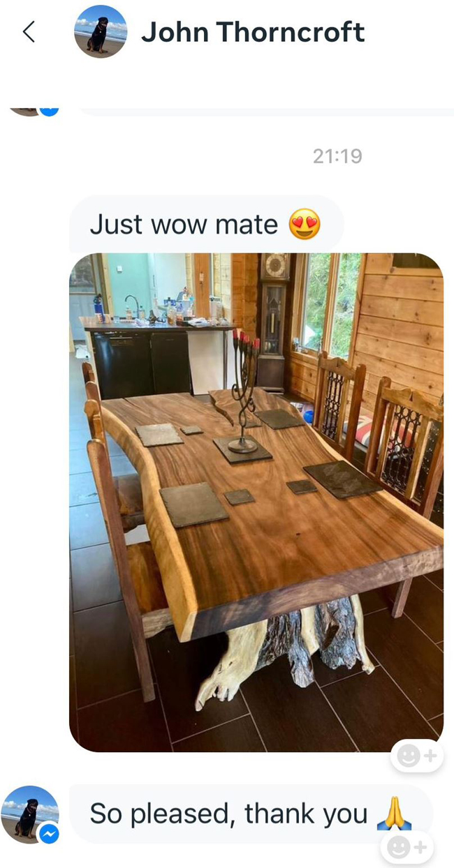Open the shared wooden table photo
Screen dimensions: 454x868
click(x=256, y=502)
